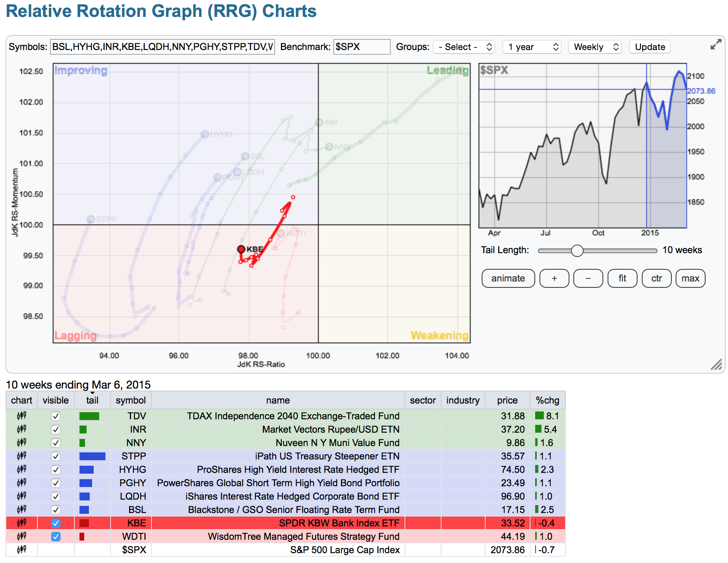Screen dimensions: 728x563
Task: Open the Groups Select dropdown
Action: [464, 47]
